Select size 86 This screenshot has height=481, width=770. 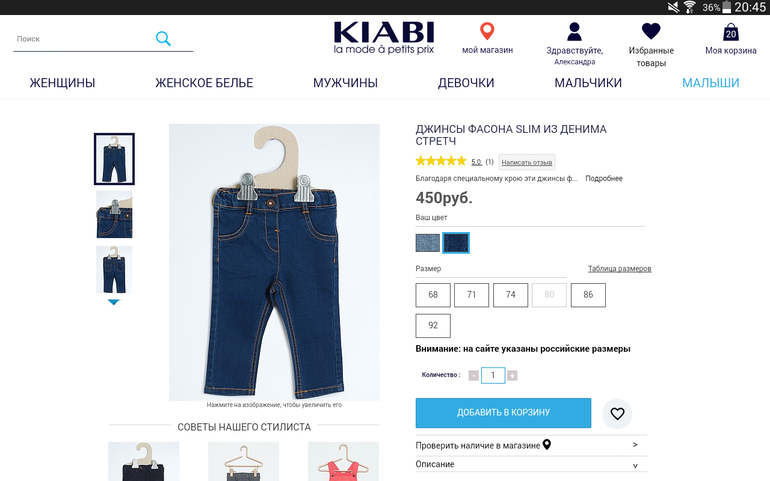[588, 295]
